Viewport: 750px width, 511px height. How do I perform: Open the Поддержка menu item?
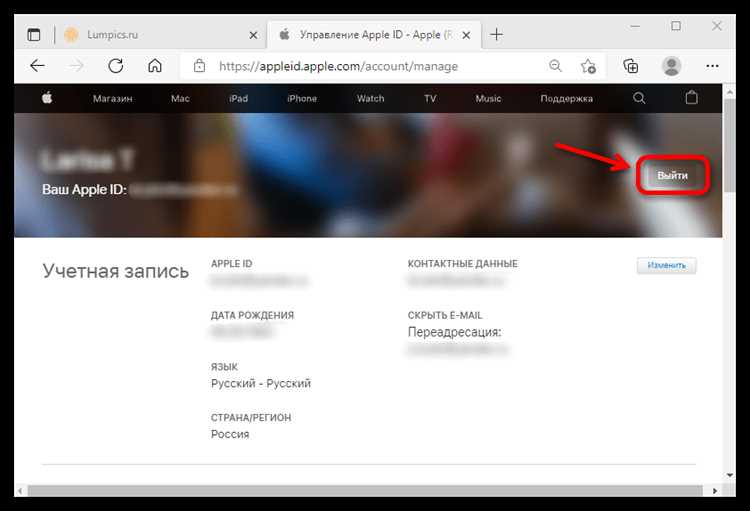[x=566, y=99]
